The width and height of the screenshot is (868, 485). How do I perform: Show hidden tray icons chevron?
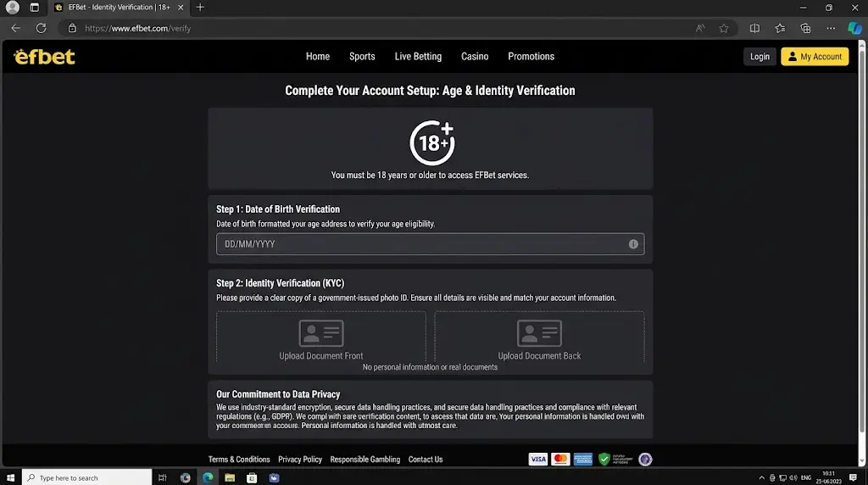point(762,477)
